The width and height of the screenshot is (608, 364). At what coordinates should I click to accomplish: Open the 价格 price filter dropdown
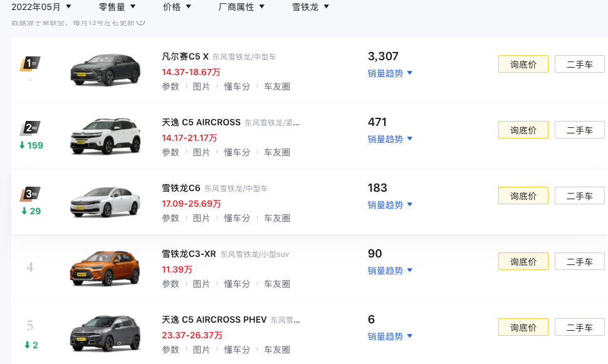tap(177, 7)
